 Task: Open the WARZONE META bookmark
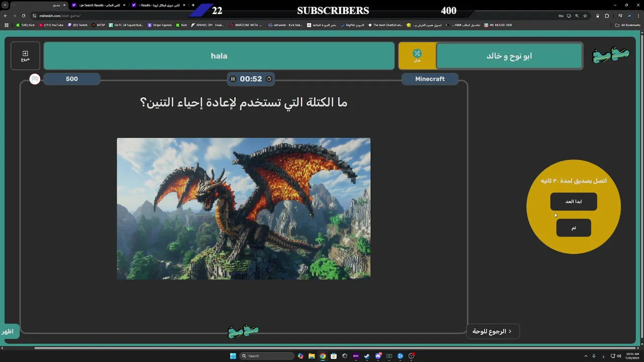click(246, 25)
